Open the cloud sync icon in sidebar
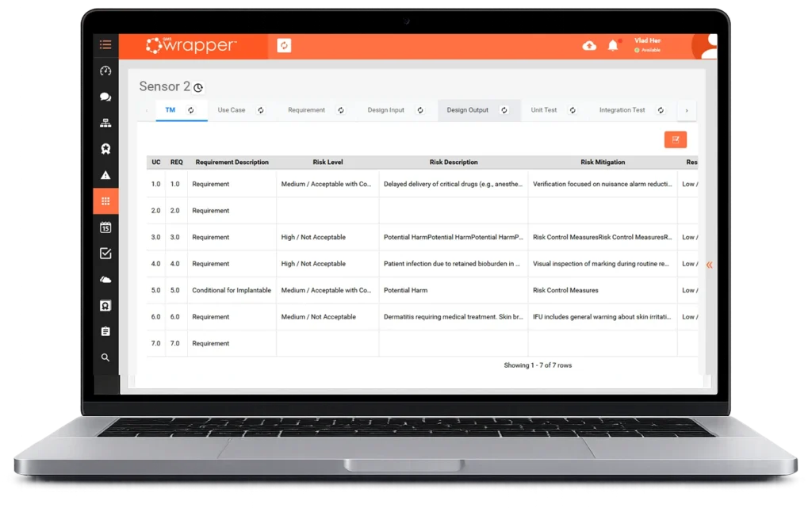 coord(105,279)
